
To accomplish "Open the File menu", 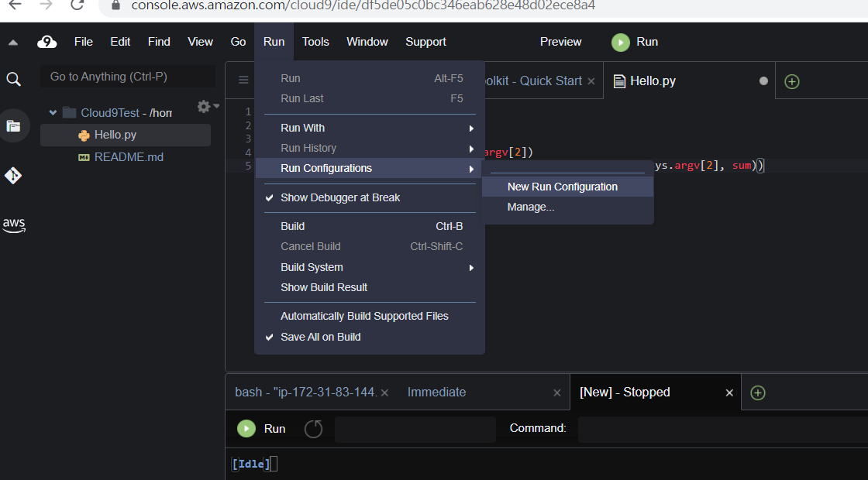I will coord(84,42).
